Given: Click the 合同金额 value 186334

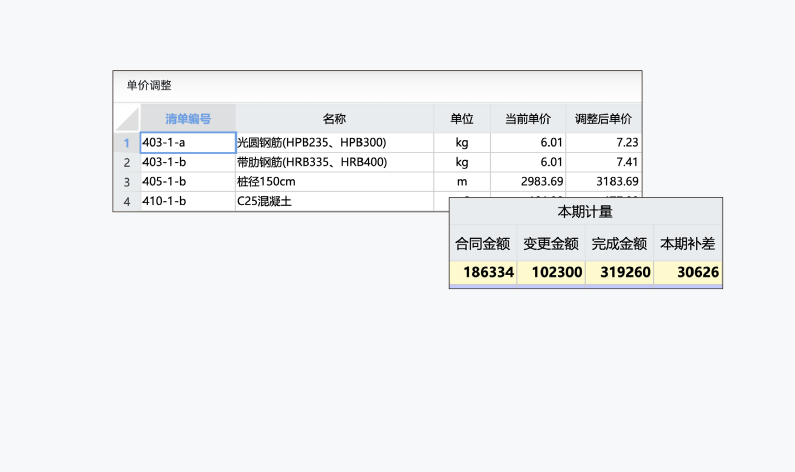Looking at the screenshot, I should [483, 272].
